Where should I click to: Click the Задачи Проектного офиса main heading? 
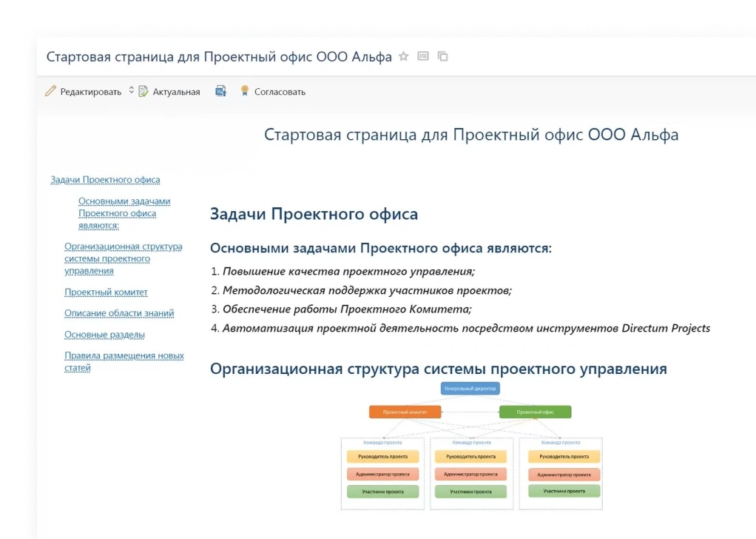[314, 214]
